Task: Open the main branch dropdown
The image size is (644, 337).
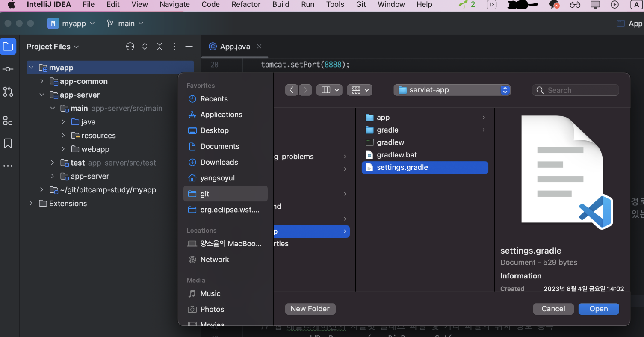Action: (x=125, y=24)
